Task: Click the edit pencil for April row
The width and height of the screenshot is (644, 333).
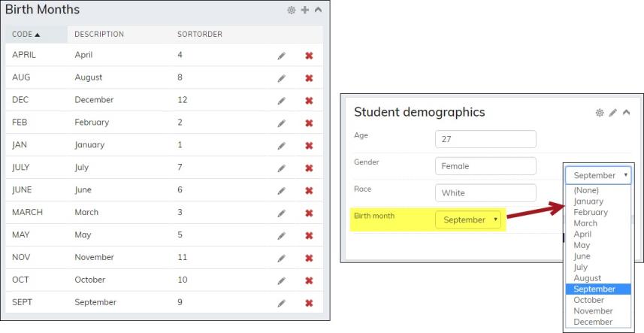Action: (282, 56)
